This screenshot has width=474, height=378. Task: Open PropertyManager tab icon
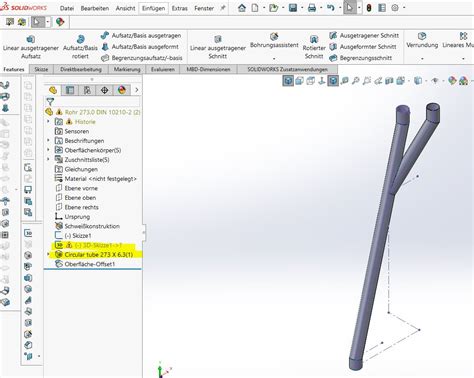point(70,90)
